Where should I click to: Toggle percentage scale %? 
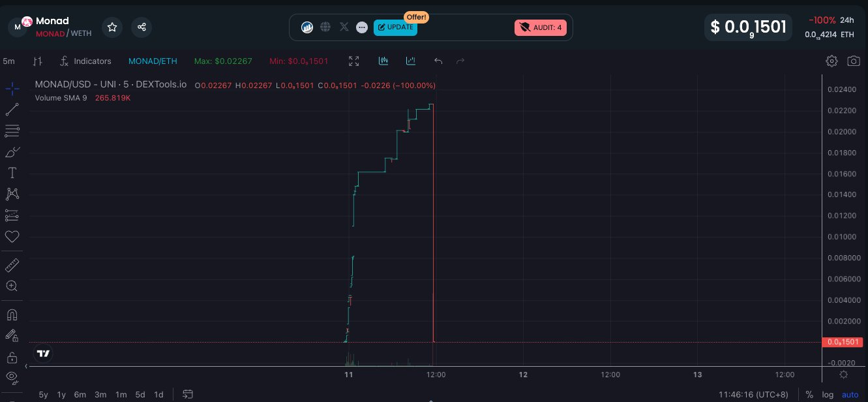809,395
